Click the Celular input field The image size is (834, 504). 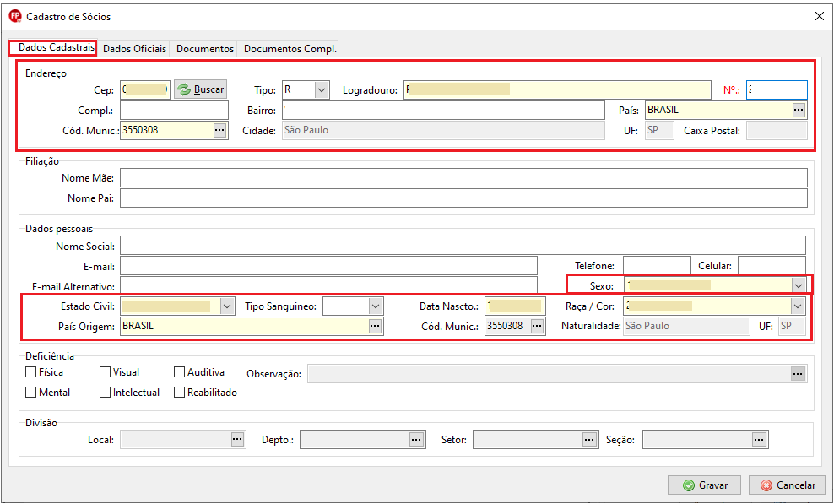[x=772, y=265]
